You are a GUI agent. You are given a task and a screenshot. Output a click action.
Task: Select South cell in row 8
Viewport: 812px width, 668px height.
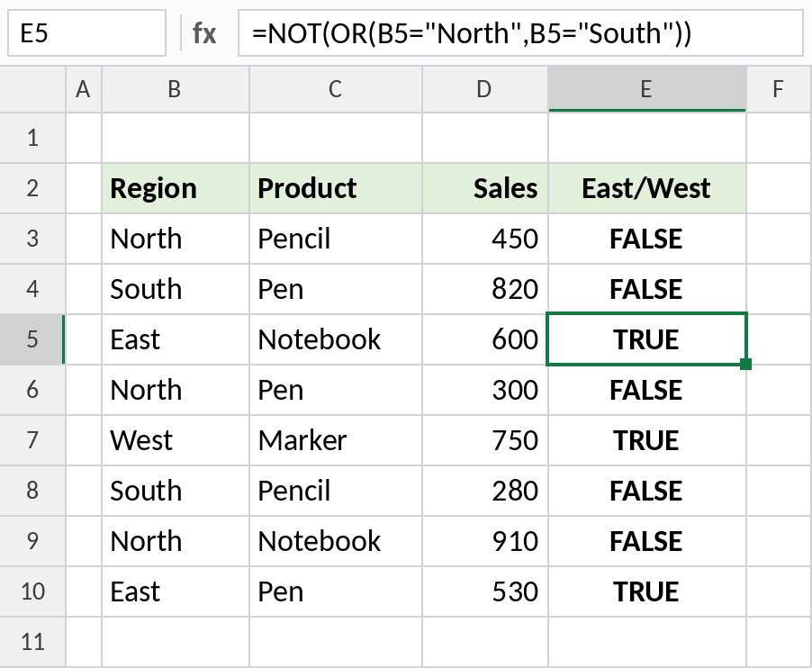[176, 491]
